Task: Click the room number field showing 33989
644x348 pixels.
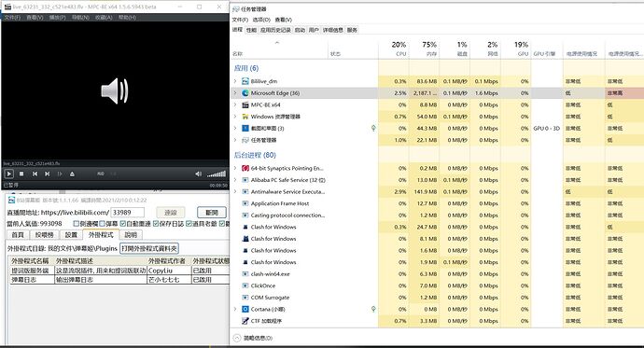Action: point(127,213)
